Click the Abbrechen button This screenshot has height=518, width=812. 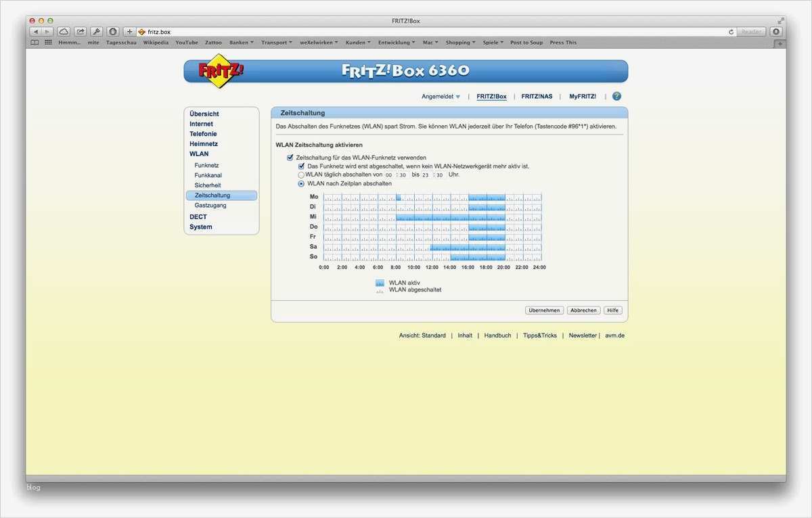(583, 310)
